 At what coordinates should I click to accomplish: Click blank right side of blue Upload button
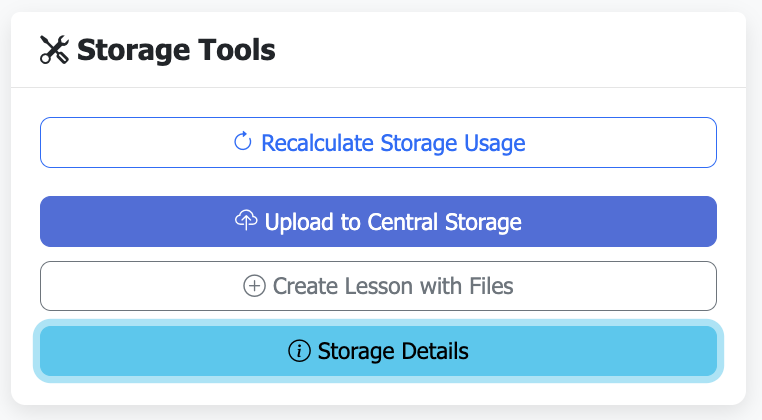tap(630, 221)
